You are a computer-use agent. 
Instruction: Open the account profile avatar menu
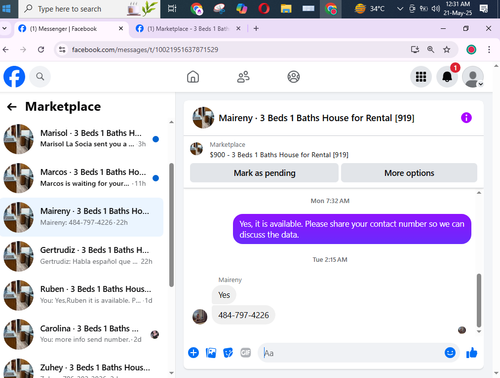tap(473, 77)
